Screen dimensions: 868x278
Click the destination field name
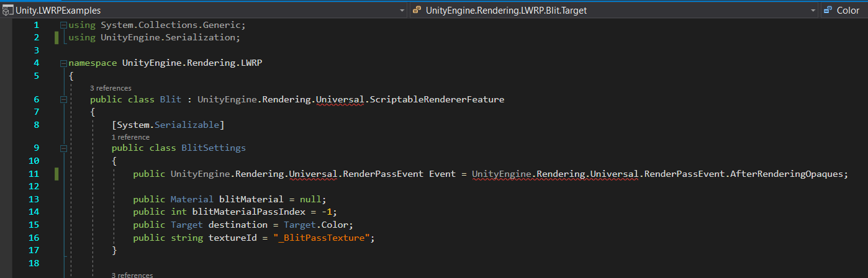point(238,225)
